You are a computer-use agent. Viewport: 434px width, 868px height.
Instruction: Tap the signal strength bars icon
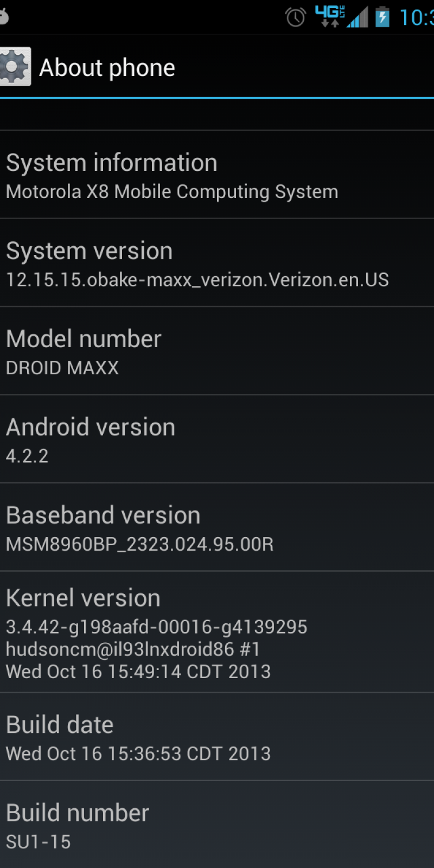tap(358, 17)
